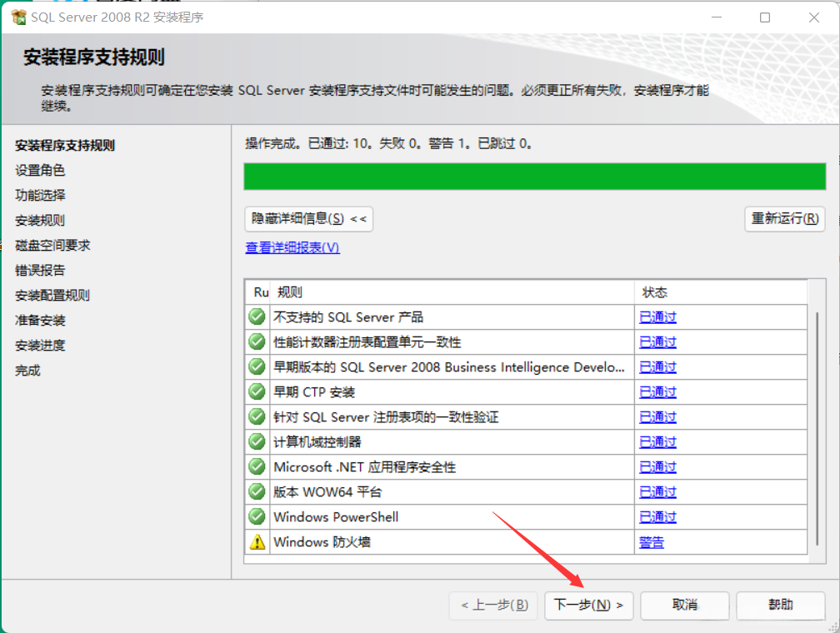Open 已通过 status for Windows PowerShell
The width and height of the screenshot is (840, 633).
pos(657,516)
